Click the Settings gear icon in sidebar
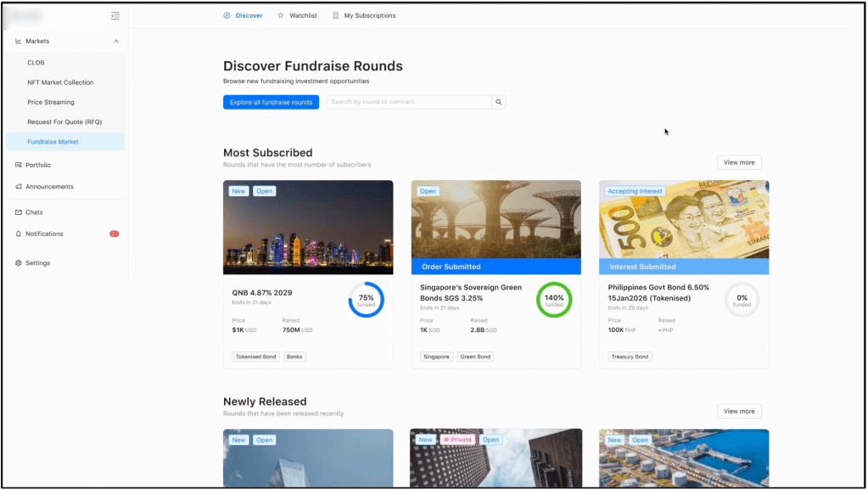The image size is (868, 490). [x=19, y=263]
